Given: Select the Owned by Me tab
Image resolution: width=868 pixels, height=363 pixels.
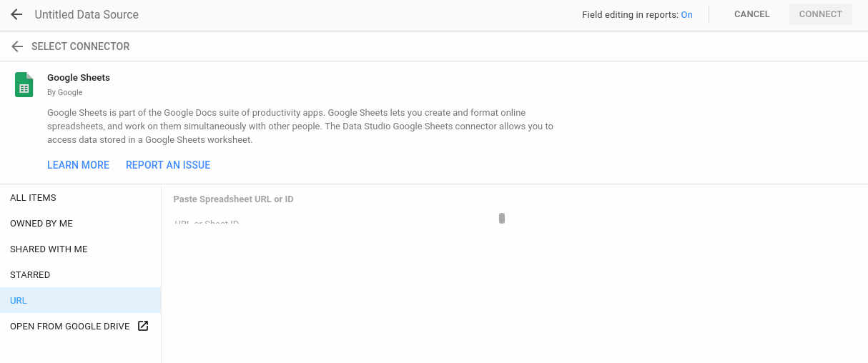Looking at the screenshot, I should click(x=41, y=224).
